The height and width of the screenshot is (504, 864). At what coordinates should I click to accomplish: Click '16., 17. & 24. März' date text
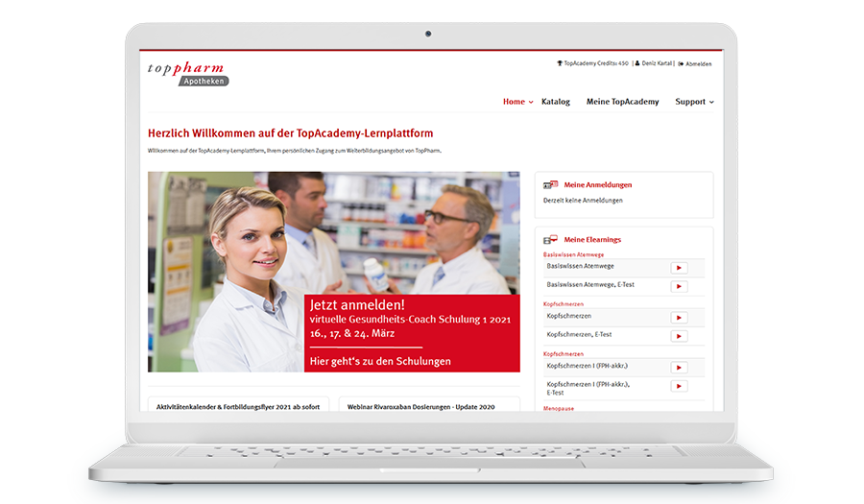pyautogui.click(x=352, y=333)
